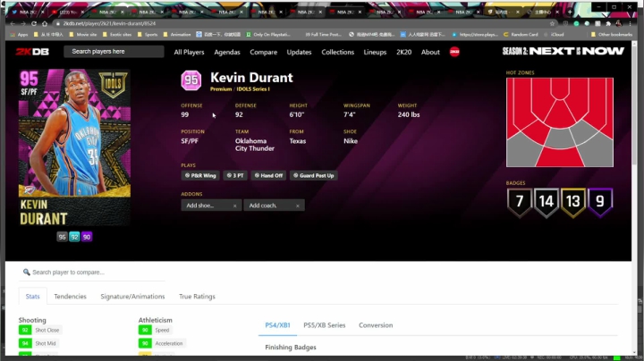
Task: Open the Agendas menu item
Action: (227, 52)
